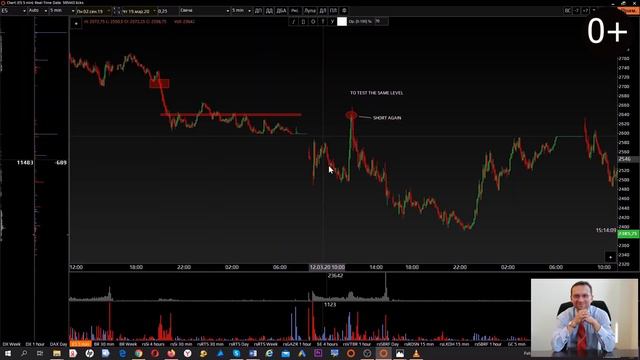
Task: Open the small dropdown arrow after +7
Action: (x=594, y=10)
